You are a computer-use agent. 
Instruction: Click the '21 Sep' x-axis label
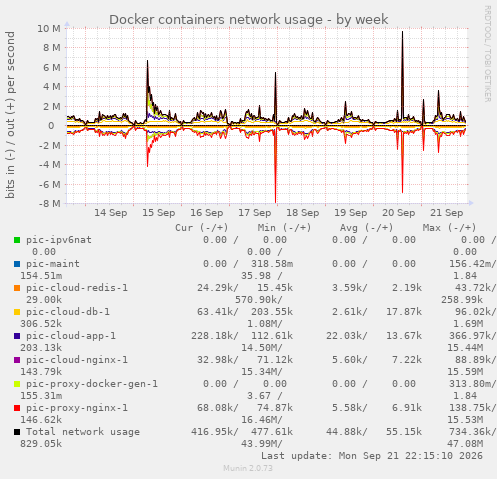447,213
